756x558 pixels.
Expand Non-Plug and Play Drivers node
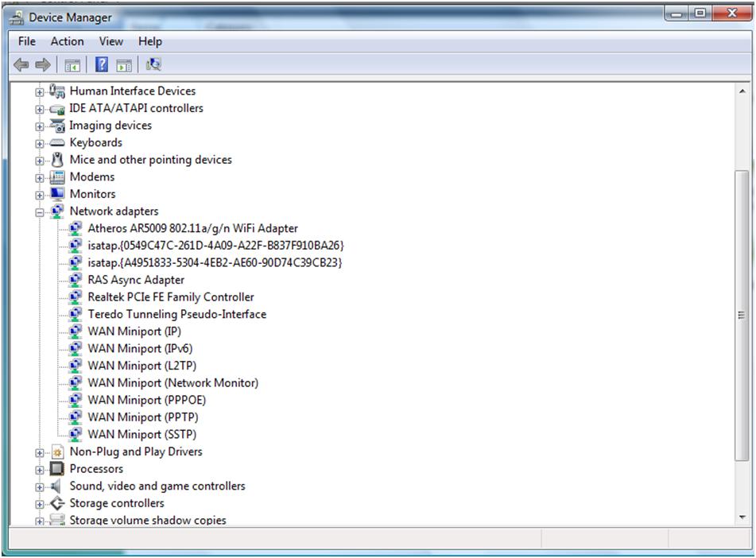40,453
